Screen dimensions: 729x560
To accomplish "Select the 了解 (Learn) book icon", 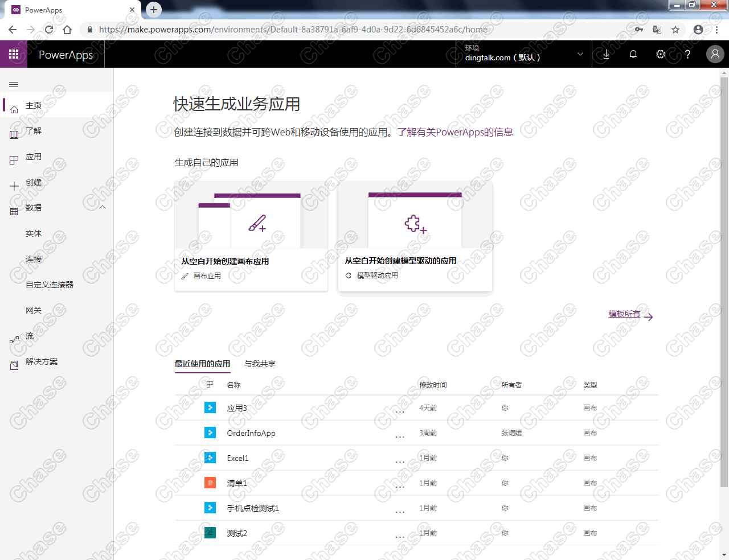I will (14, 131).
